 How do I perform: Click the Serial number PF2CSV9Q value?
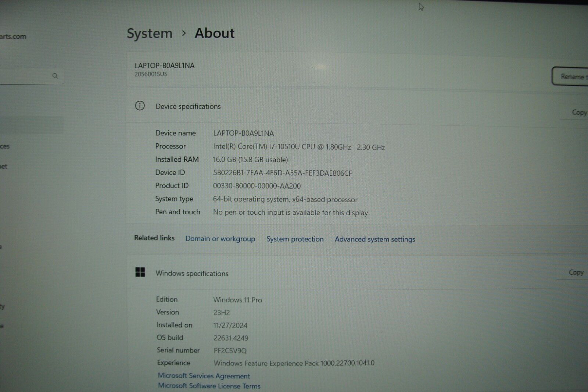(x=230, y=350)
